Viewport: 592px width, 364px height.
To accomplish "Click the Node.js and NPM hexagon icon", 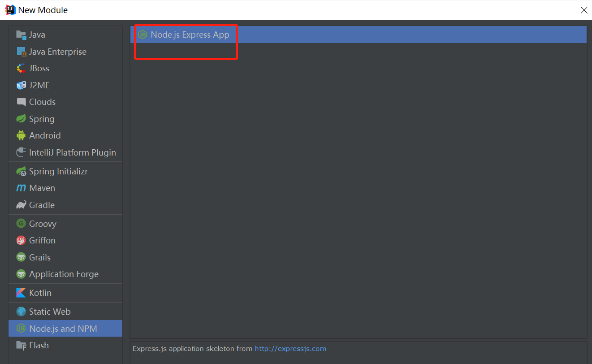I will 21,329.
